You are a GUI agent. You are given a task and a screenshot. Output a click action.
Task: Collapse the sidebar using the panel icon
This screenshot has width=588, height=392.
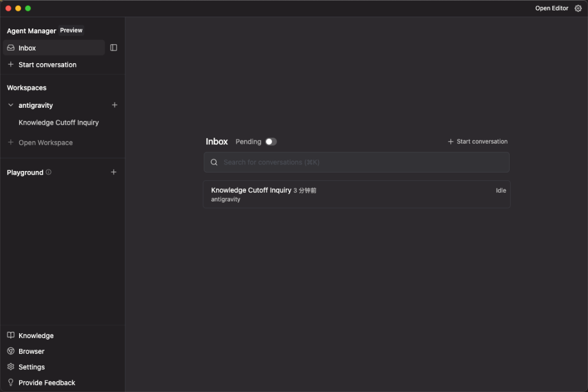[x=114, y=48]
